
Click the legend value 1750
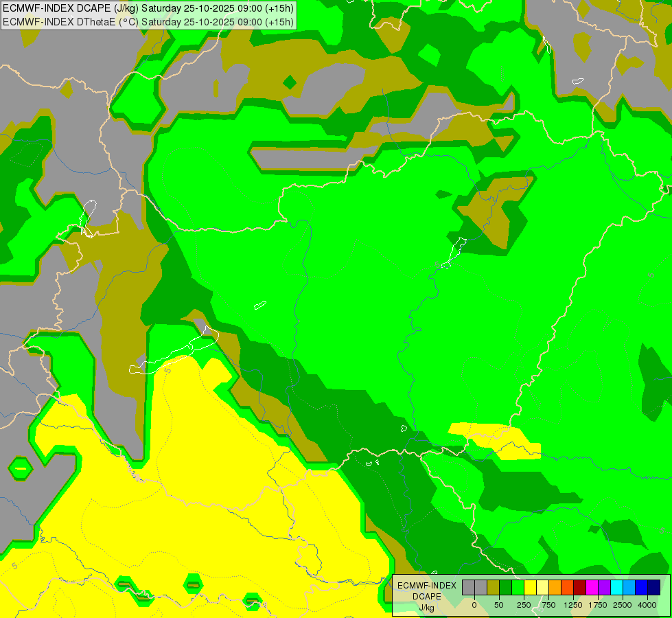coord(598,605)
